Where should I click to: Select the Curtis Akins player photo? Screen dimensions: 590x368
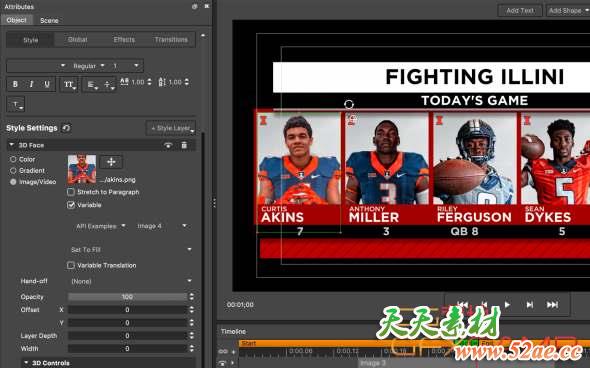tap(299, 159)
